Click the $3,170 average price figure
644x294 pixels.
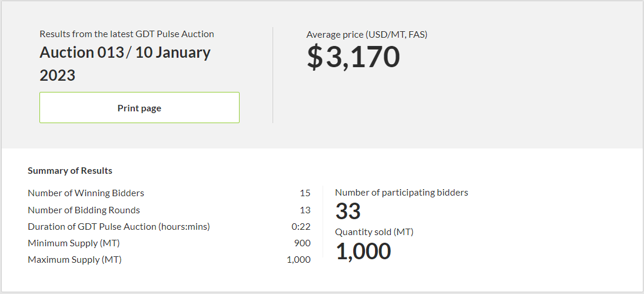[354, 58]
